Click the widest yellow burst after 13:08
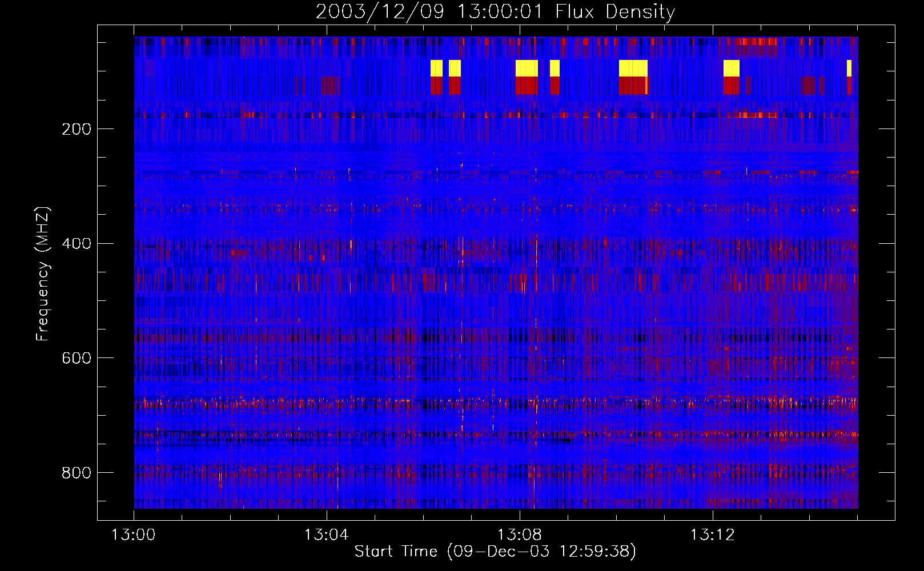 tap(633, 68)
